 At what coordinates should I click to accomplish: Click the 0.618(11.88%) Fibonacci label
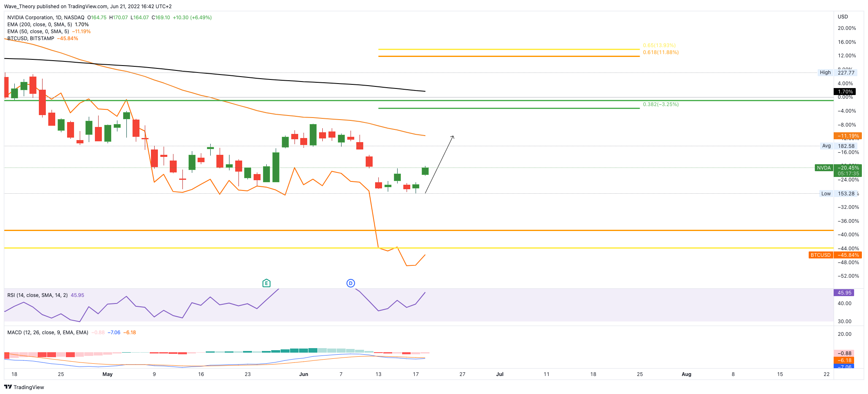coord(661,52)
